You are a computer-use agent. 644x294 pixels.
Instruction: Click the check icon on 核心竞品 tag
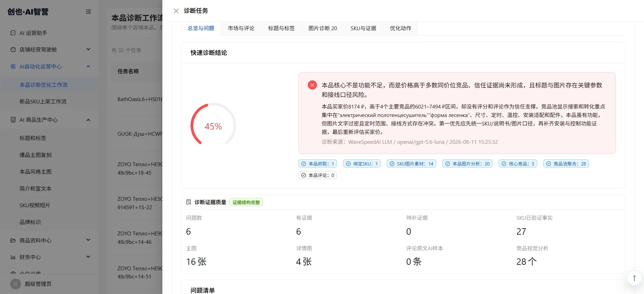[x=504, y=164]
